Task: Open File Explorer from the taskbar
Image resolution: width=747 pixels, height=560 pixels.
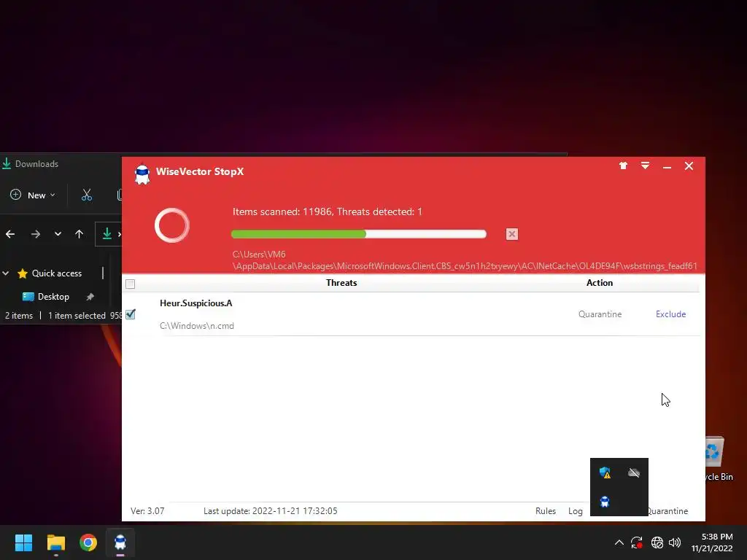Action: (55, 542)
